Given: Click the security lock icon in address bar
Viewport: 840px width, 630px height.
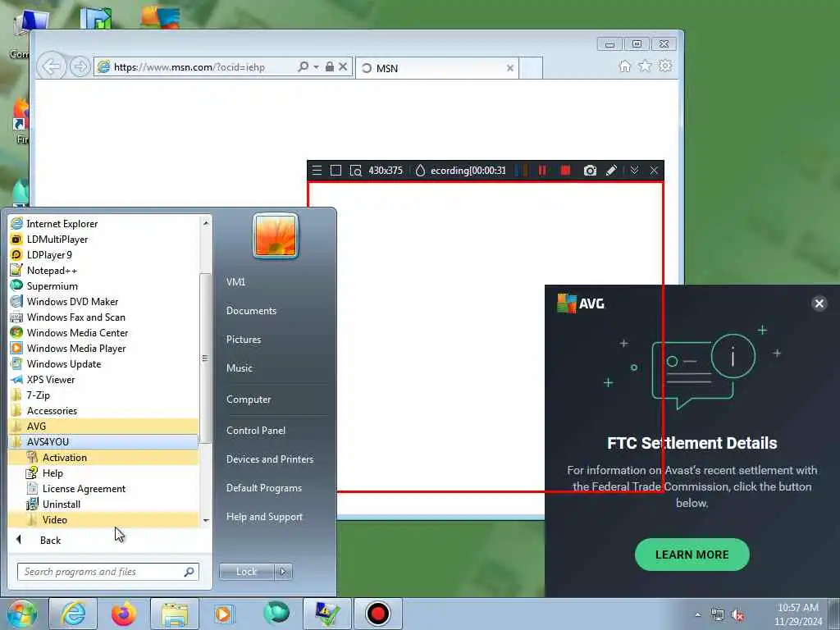Looking at the screenshot, I should point(330,66).
